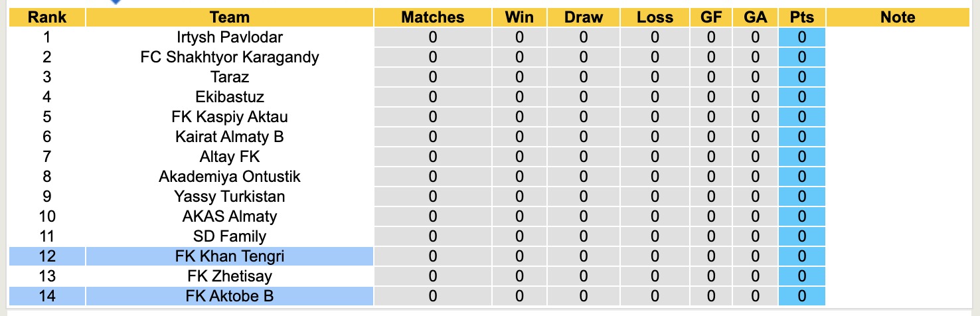980x316 pixels.
Task: Open FC Shakhtyor Karagandy team page
Action: 230,57
